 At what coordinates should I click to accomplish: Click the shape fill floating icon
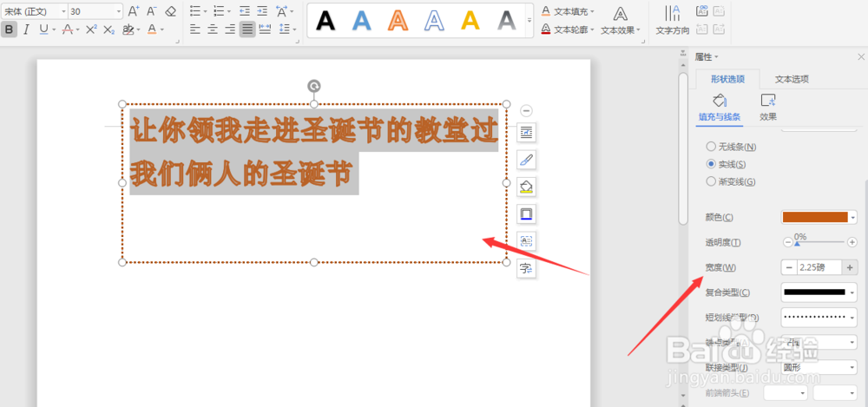526,187
